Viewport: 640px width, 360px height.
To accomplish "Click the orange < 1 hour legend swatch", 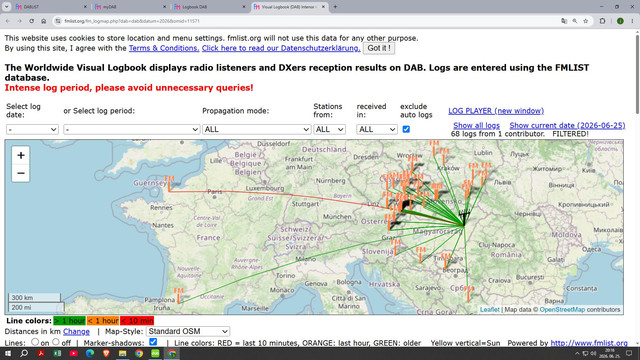I will tap(103, 321).
